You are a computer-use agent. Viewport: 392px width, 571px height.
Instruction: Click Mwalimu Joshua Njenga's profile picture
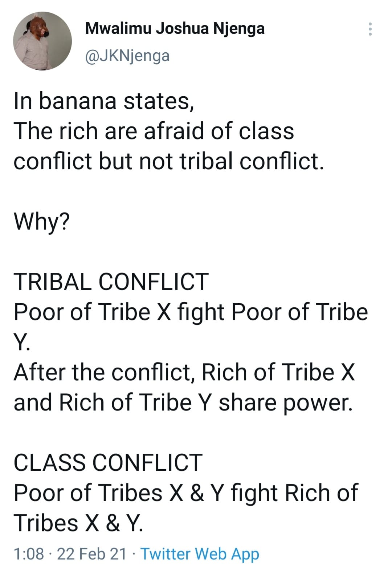pyautogui.click(x=42, y=41)
